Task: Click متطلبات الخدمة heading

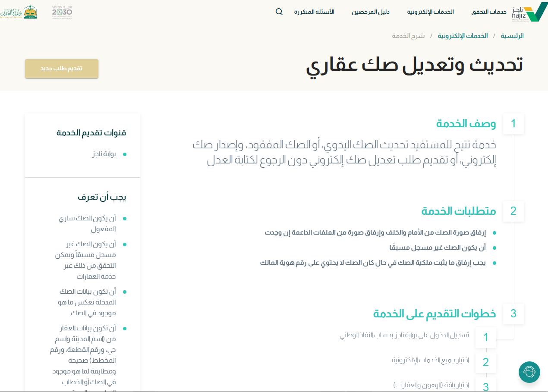Action: click(459, 211)
